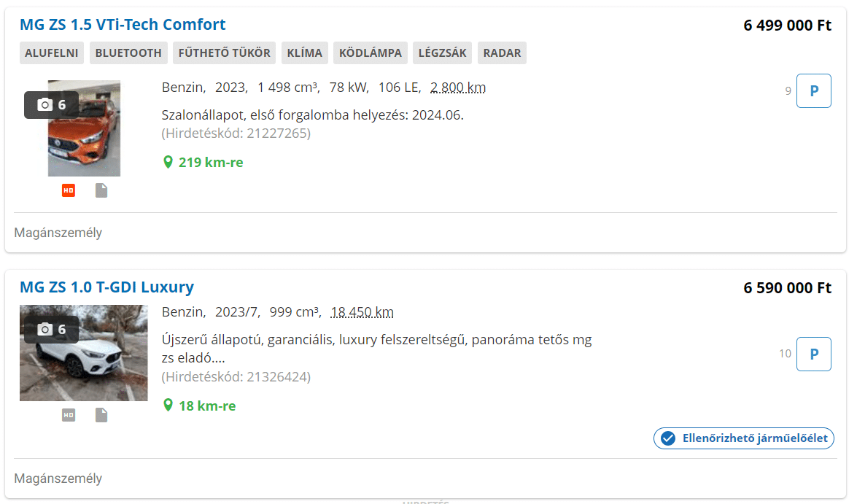Click the document icon under the orange MG photo
The height and width of the screenshot is (504, 857).
click(x=101, y=190)
